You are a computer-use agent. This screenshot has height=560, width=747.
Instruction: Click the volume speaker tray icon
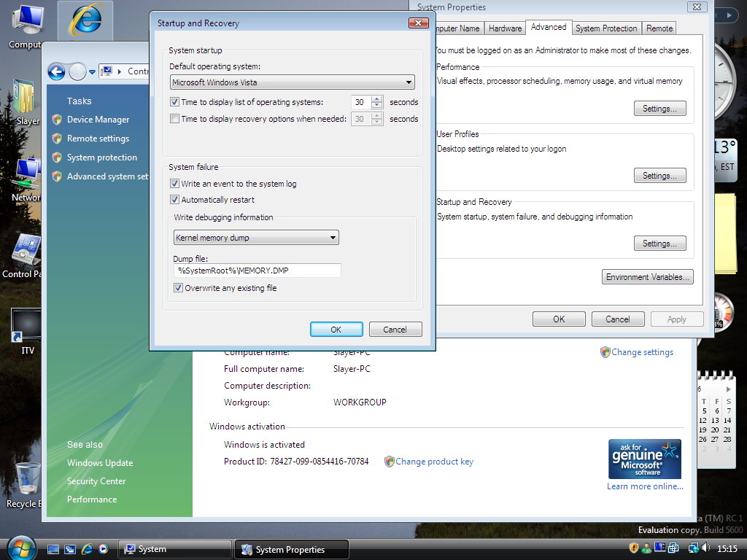click(x=706, y=548)
